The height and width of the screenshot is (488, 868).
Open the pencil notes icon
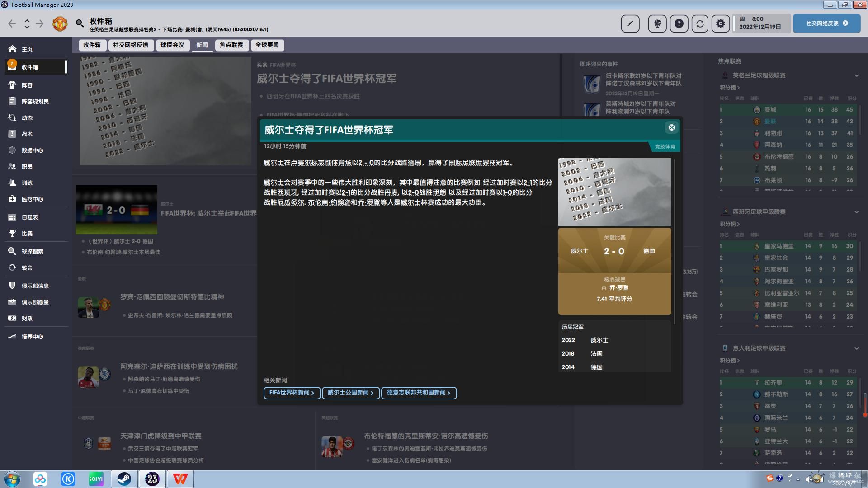(630, 23)
